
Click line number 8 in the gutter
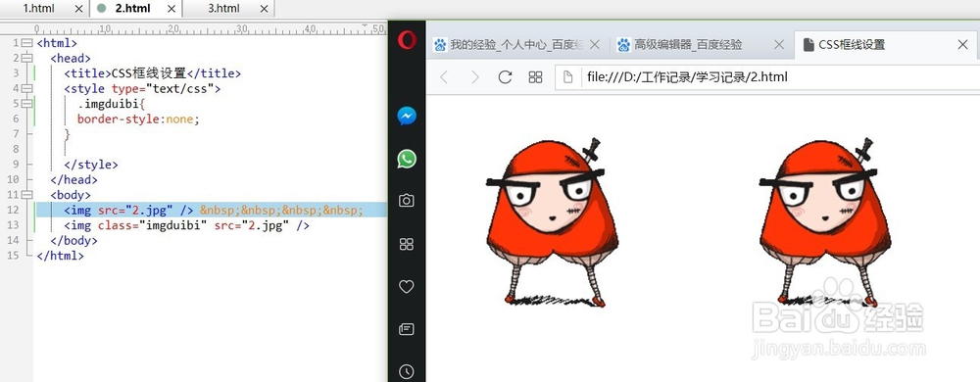coord(16,149)
